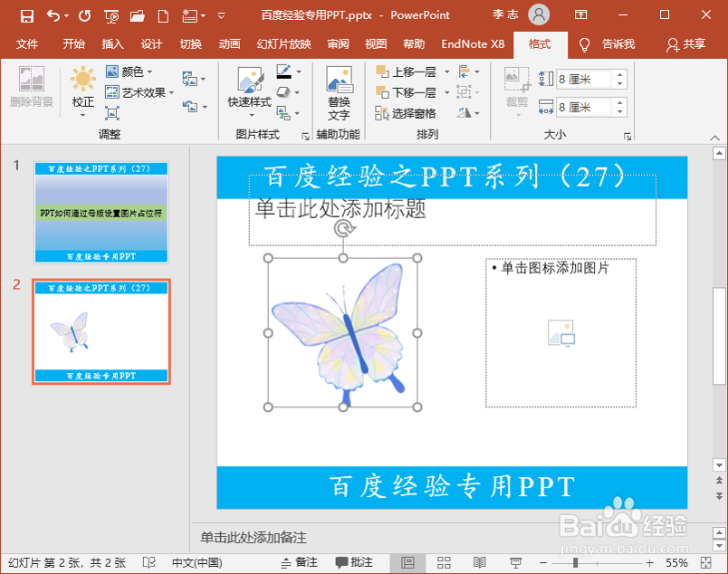The width and height of the screenshot is (728, 574).
Task: Open the EndNote X8 tab
Action: [473, 44]
